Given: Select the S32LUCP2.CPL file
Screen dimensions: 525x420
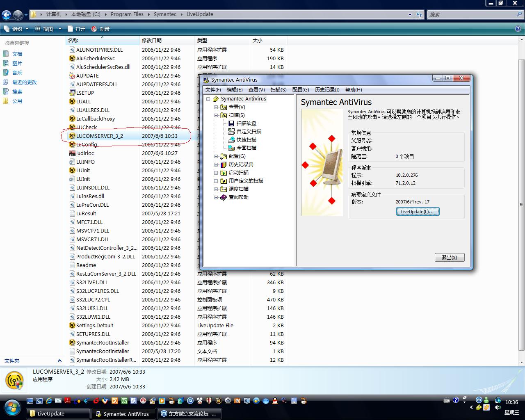Looking at the screenshot, I should (93, 299).
